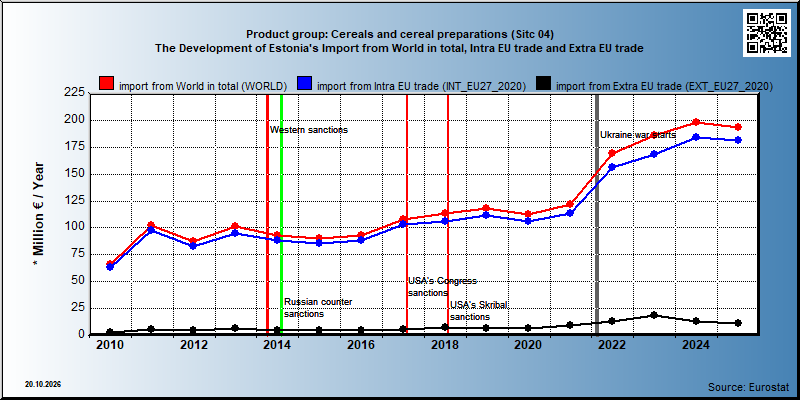Click the 'Ukraine war starts' annotation
800x400 pixels.
[638, 135]
